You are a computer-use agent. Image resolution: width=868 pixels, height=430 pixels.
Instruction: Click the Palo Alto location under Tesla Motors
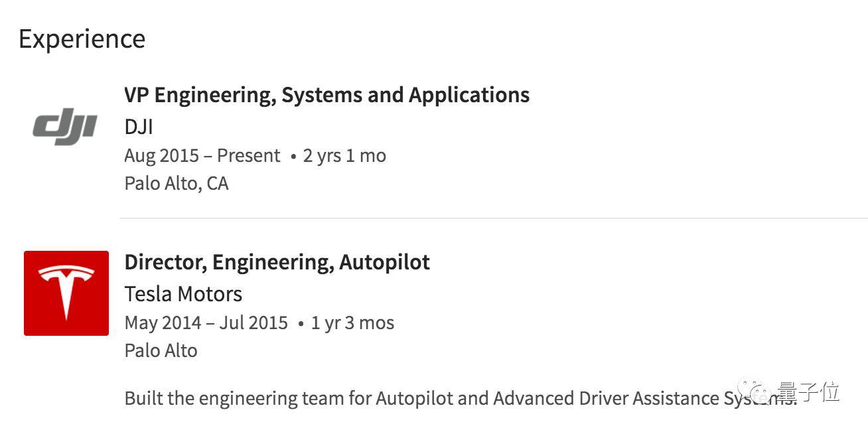[x=161, y=350]
